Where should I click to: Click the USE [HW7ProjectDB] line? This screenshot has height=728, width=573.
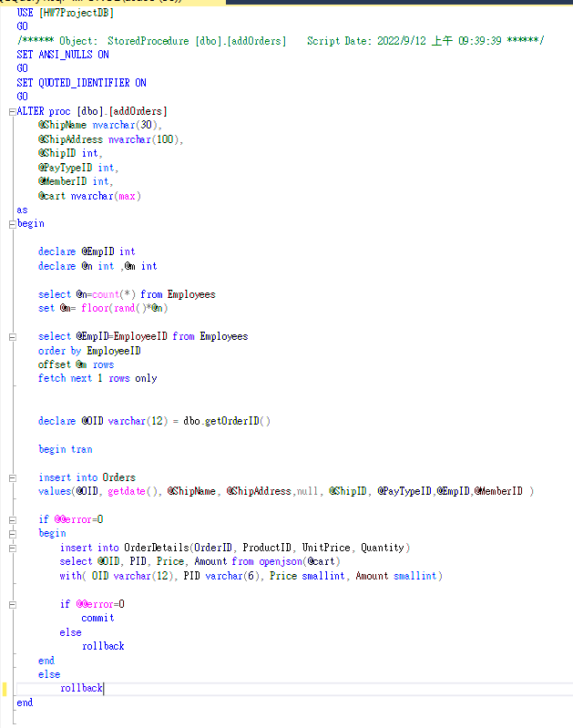tap(66, 13)
